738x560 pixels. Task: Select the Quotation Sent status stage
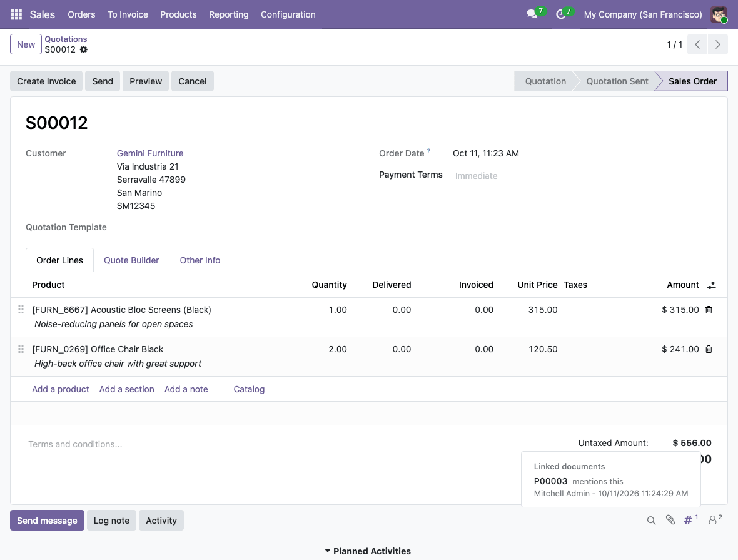coord(617,81)
